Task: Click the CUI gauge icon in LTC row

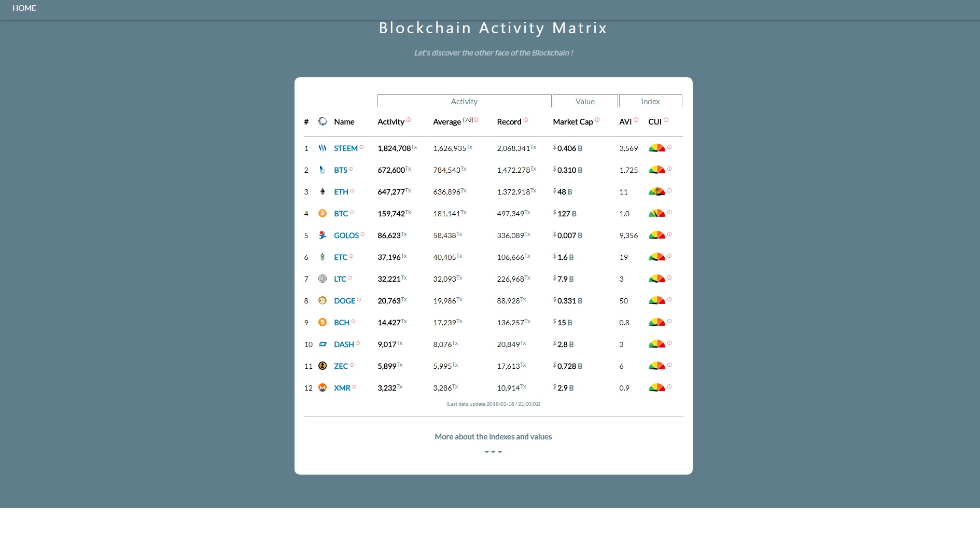Action: coord(657,279)
